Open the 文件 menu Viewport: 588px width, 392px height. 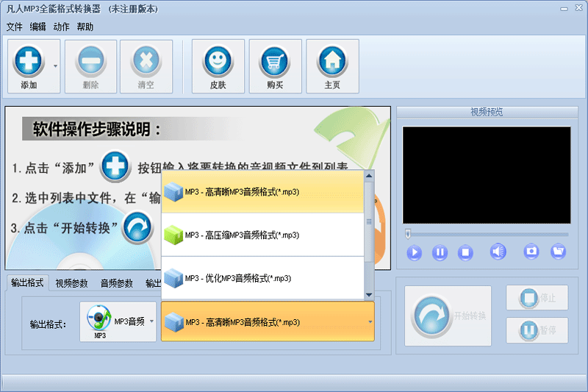[14, 26]
